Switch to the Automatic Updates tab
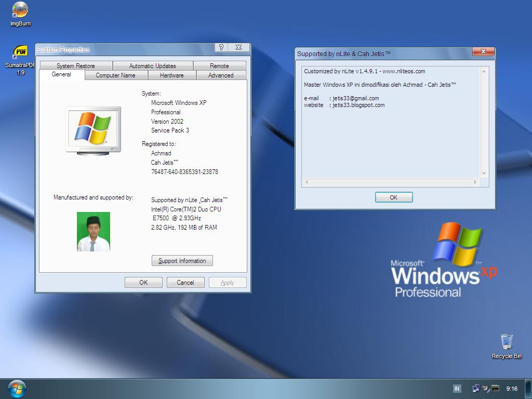This screenshot has height=399, width=532. [153, 66]
